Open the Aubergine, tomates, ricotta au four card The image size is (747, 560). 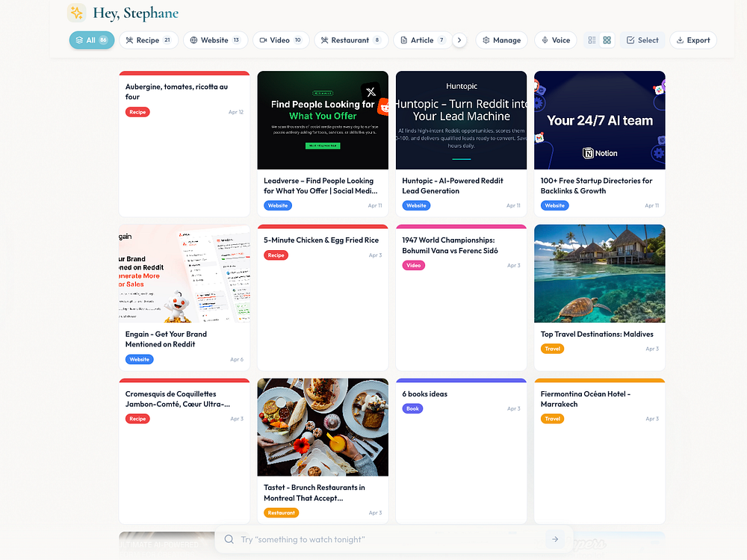click(185, 144)
